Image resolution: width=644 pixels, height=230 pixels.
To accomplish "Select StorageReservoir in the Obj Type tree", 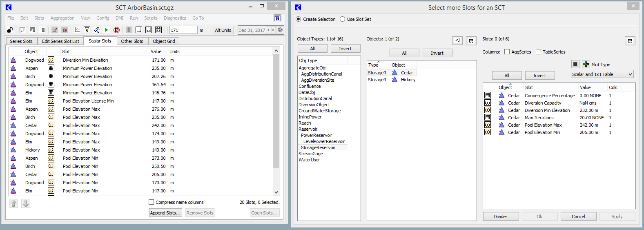I will (318, 147).
